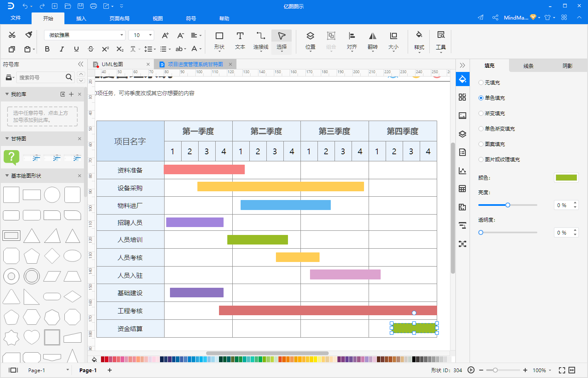Click the Share icon near MindMa
Screen dimensions: 588x378
495,17
